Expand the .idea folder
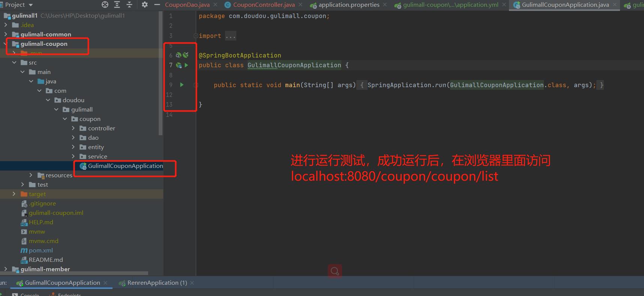Screen dimensions: 644x296 tap(6, 25)
